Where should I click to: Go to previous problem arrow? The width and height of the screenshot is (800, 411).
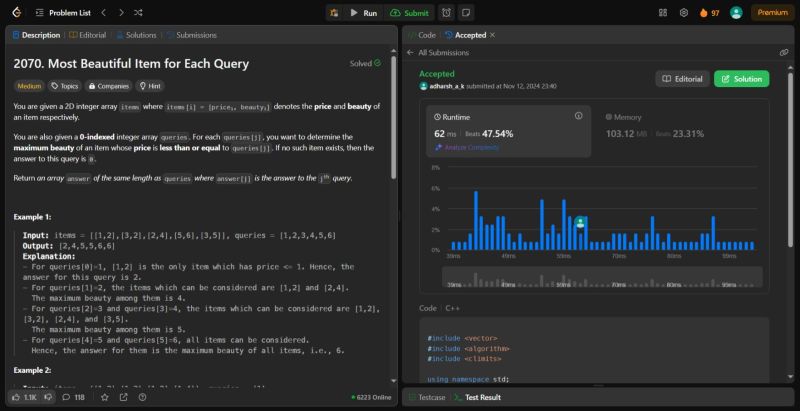pyautogui.click(x=104, y=13)
